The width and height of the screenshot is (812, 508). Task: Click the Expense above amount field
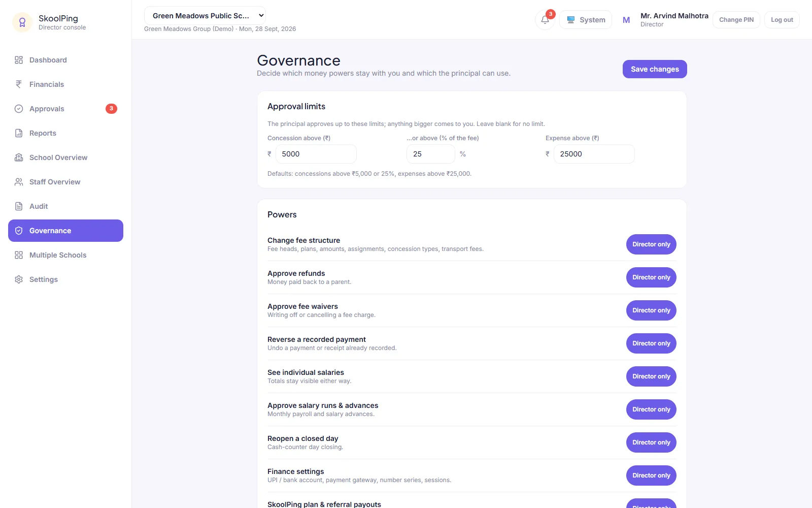(594, 154)
